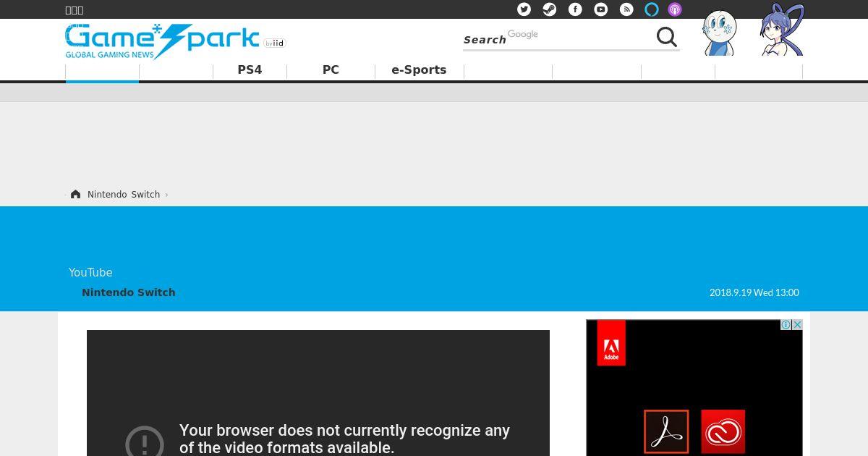The image size is (868, 456).
Task: Select the first highlighted navigation tab
Action: coord(102,72)
